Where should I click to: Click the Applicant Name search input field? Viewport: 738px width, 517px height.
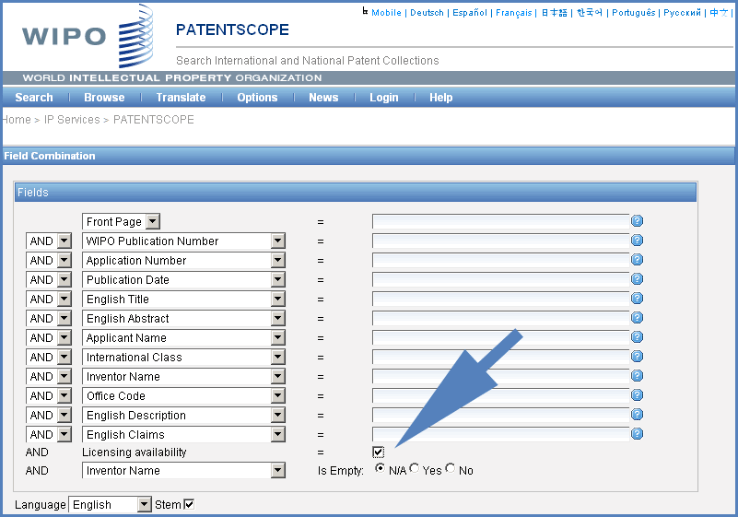coord(500,337)
